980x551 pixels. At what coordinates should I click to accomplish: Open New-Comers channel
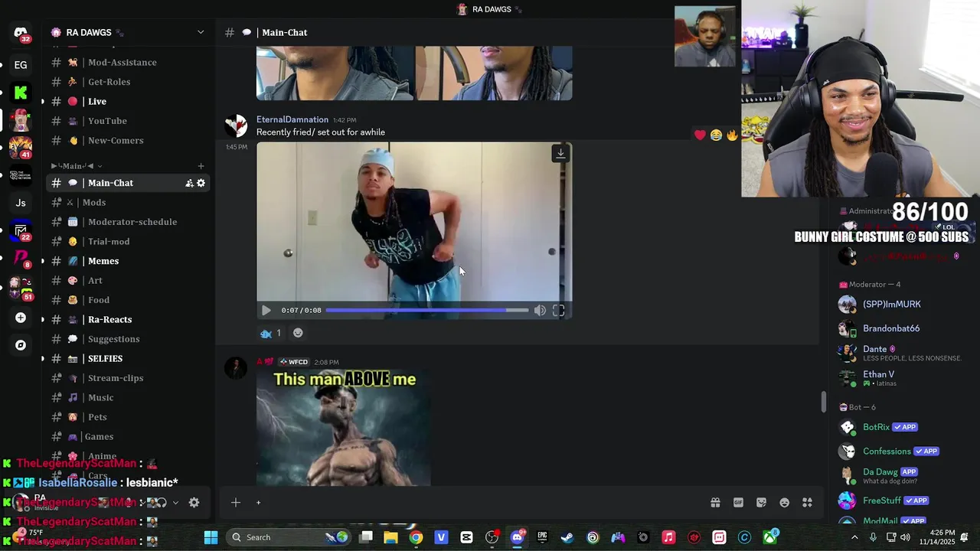(x=128, y=140)
